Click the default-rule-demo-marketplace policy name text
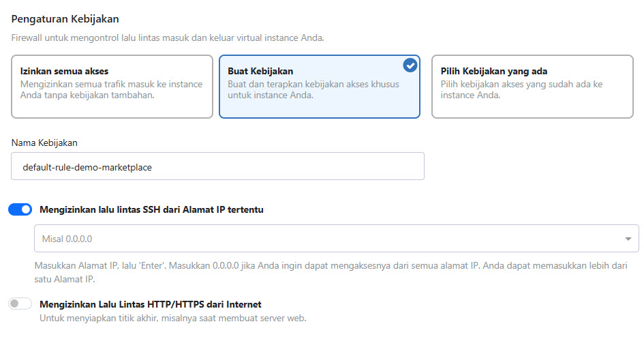644x341 pixels. [87, 166]
